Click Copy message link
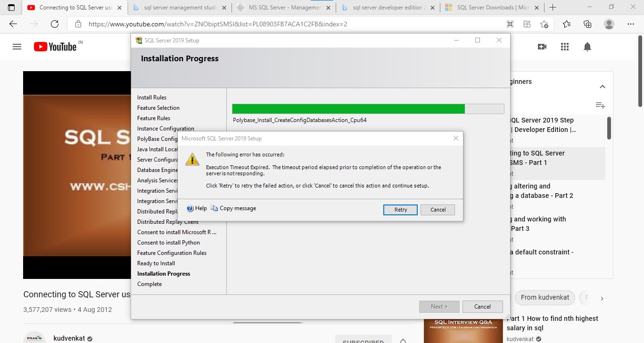Screen dimensions: 644x343 click(x=233, y=208)
